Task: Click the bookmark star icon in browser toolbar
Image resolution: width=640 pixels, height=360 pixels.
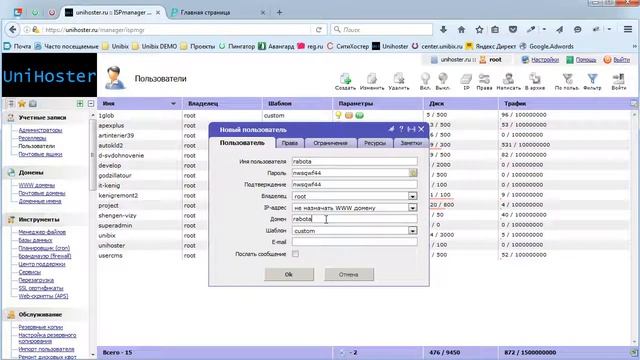Action: (x=479, y=29)
